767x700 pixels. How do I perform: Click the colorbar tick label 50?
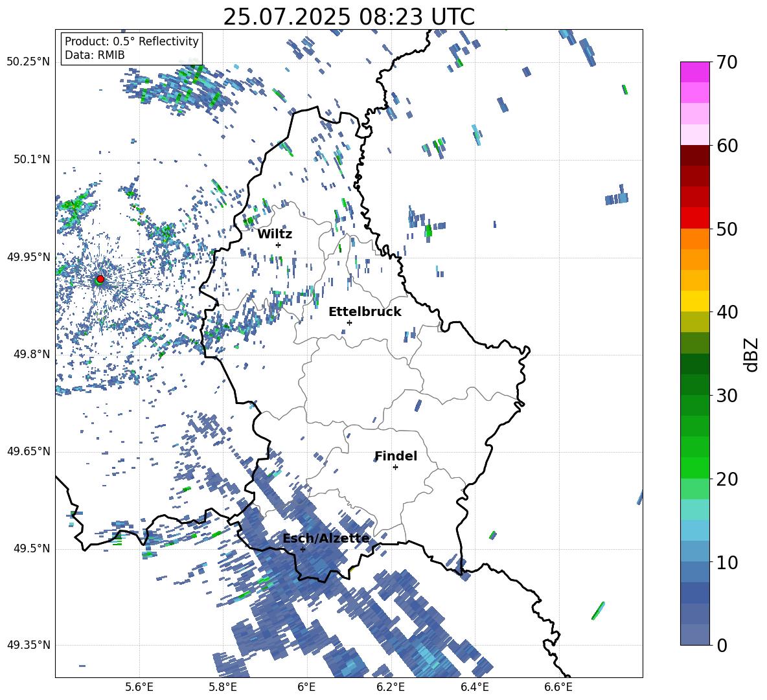[727, 229]
